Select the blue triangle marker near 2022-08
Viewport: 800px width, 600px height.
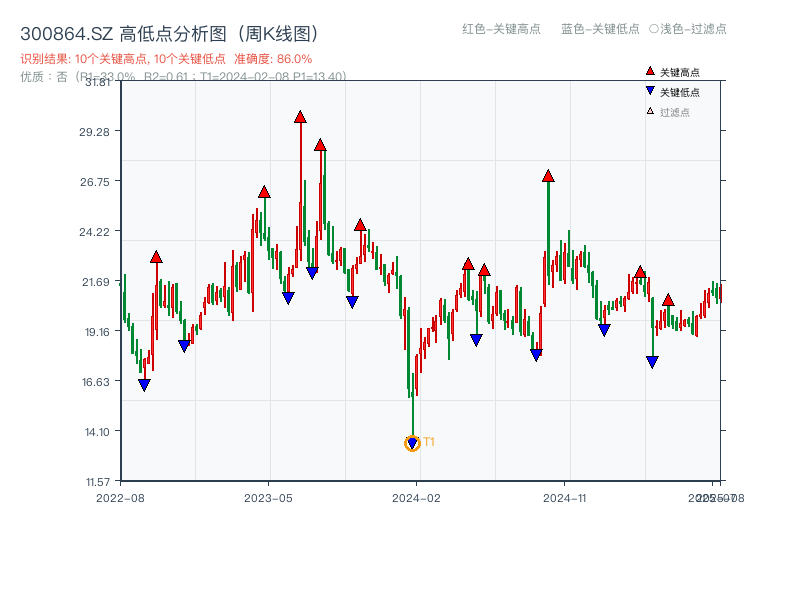coord(143,383)
